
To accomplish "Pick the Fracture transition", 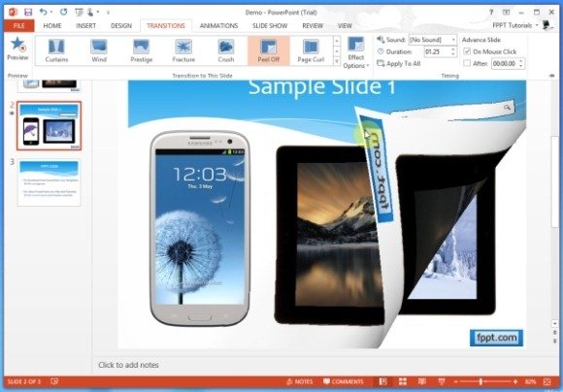I will [183, 51].
